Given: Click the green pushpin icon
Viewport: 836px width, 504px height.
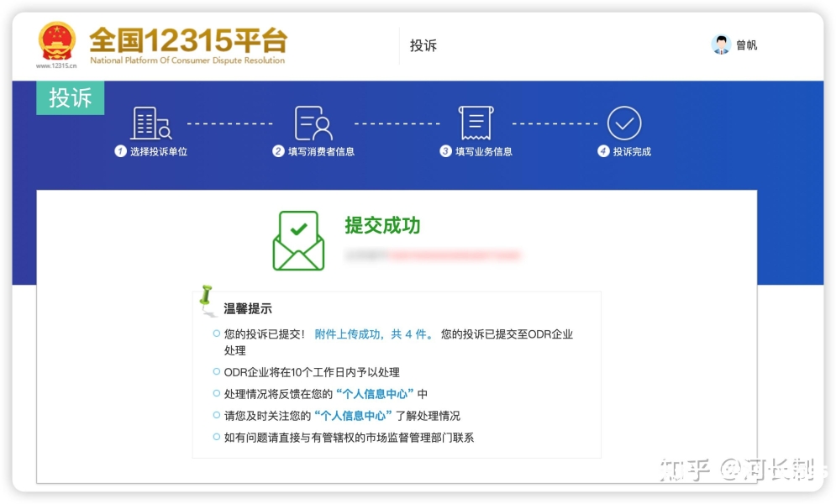Looking at the screenshot, I should point(205,299).
